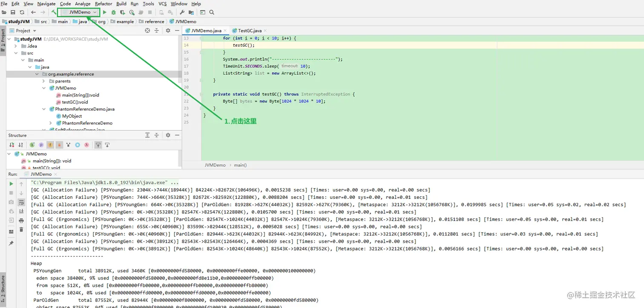Clear the console with the trash icon
The image size is (644, 308).
21,230
